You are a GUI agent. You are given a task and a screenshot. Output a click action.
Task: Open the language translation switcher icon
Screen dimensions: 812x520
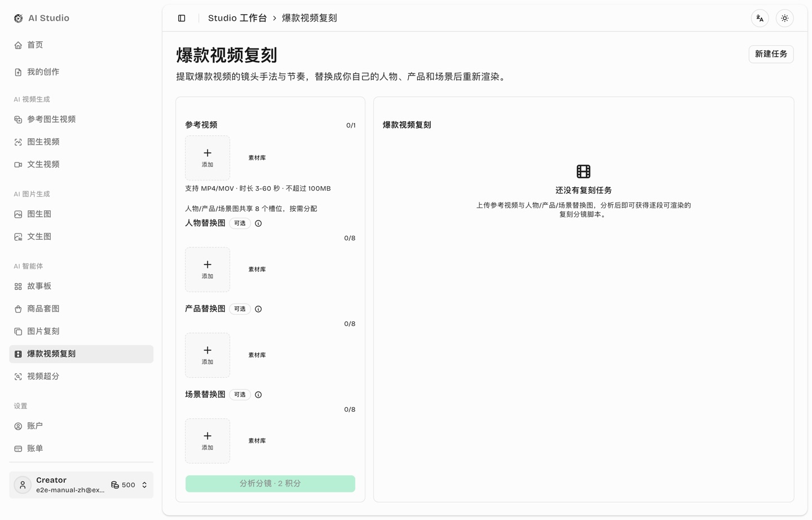coord(760,18)
